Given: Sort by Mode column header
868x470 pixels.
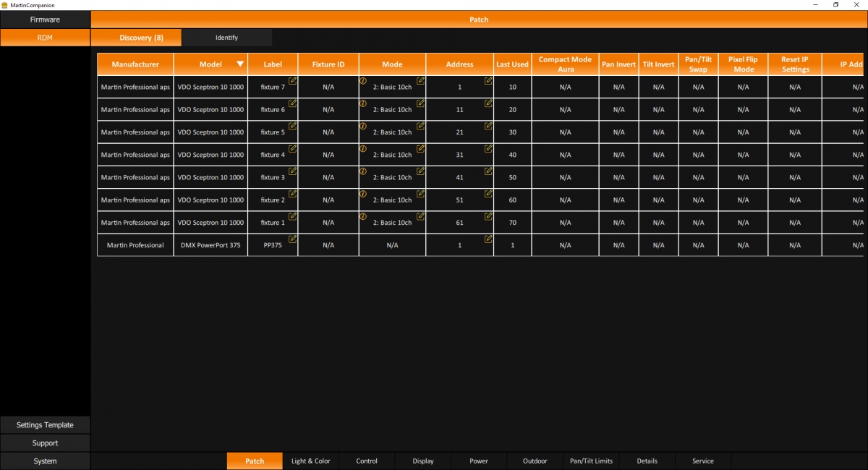Looking at the screenshot, I should [392, 64].
